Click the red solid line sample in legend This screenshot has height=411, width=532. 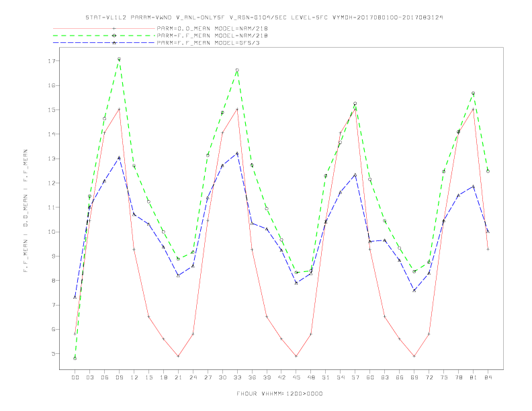pos(104,28)
